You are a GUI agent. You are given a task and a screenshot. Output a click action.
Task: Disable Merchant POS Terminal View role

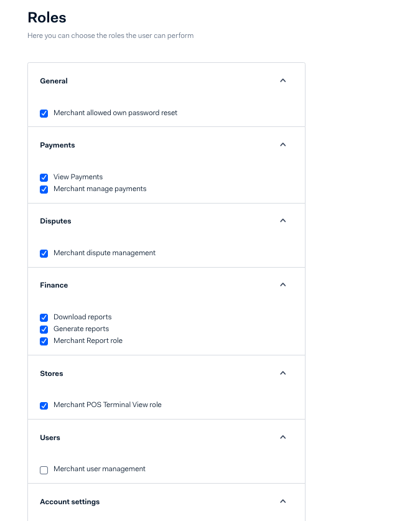(44, 405)
